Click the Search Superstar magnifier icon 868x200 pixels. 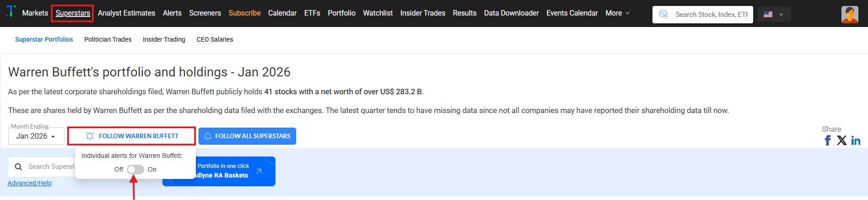pos(18,167)
